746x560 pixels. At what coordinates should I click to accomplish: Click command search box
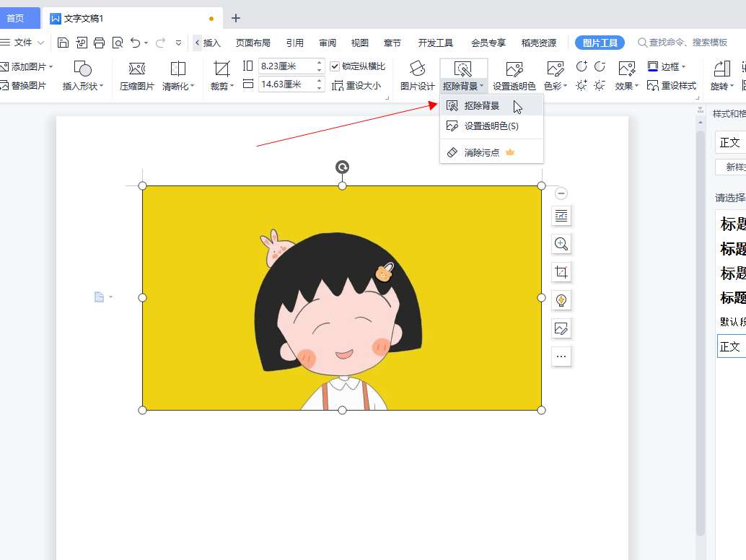tap(683, 43)
